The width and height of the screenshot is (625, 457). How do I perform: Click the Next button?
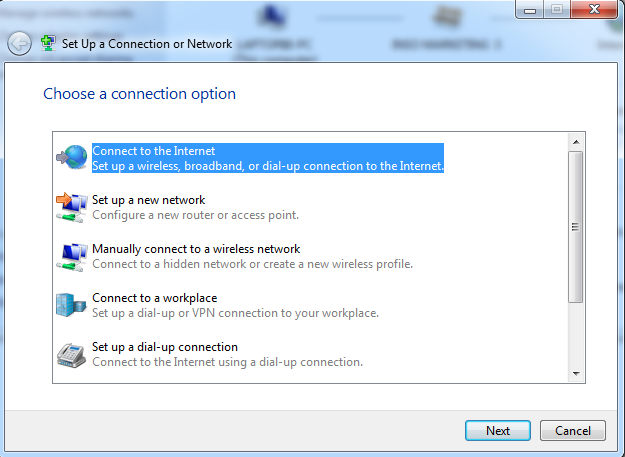[x=498, y=430]
